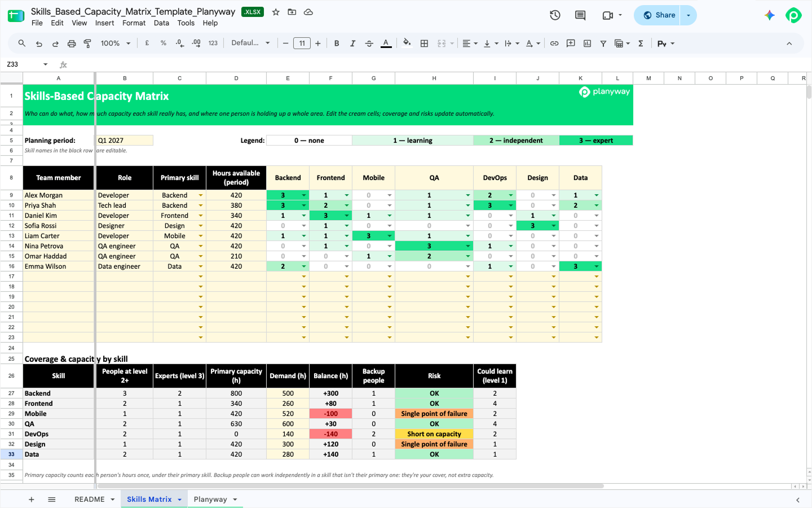This screenshot has height=508, width=812.
Task: Select the Q1 2027 planning period cell
Action: point(125,141)
